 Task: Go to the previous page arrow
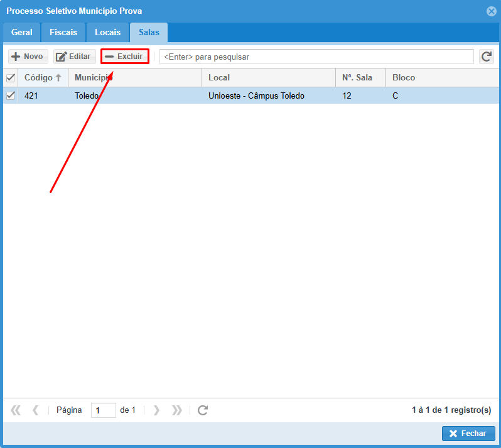pos(36,410)
